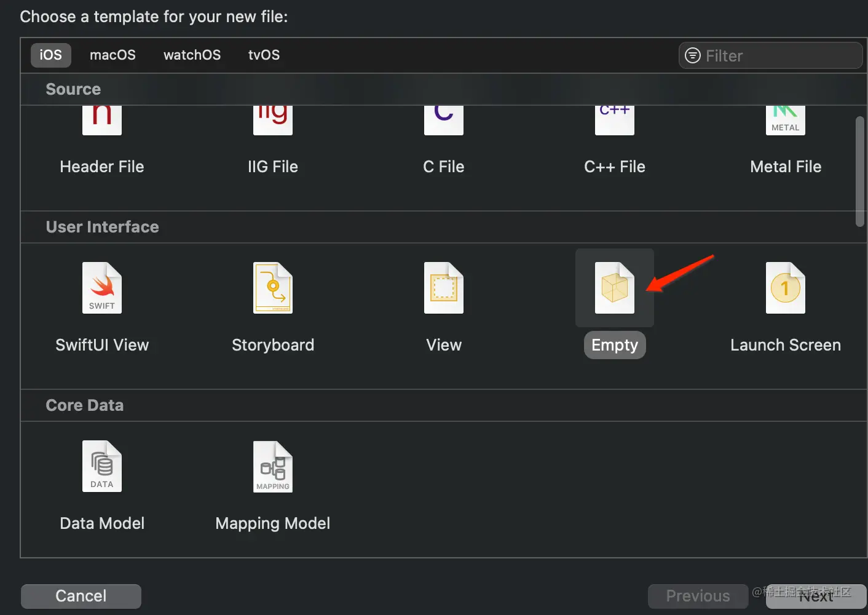Select the Empty template cube icon
The width and height of the screenshot is (868, 615).
(x=615, y=288)
